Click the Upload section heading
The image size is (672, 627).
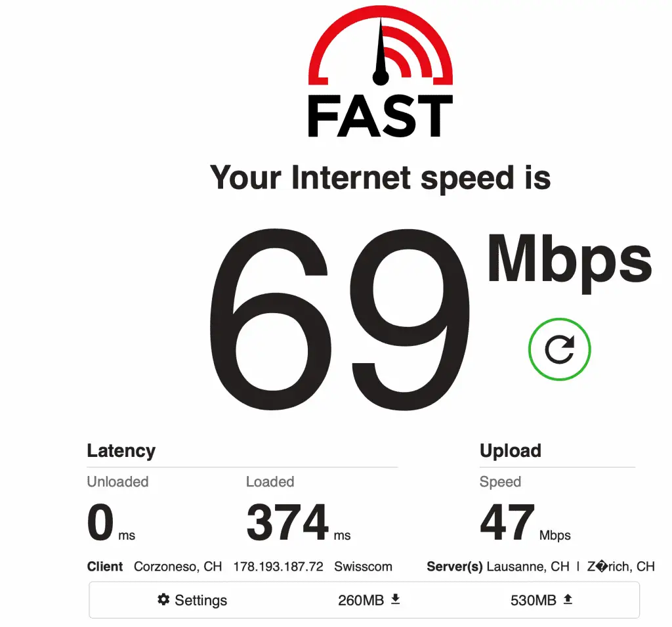(511, 451)
